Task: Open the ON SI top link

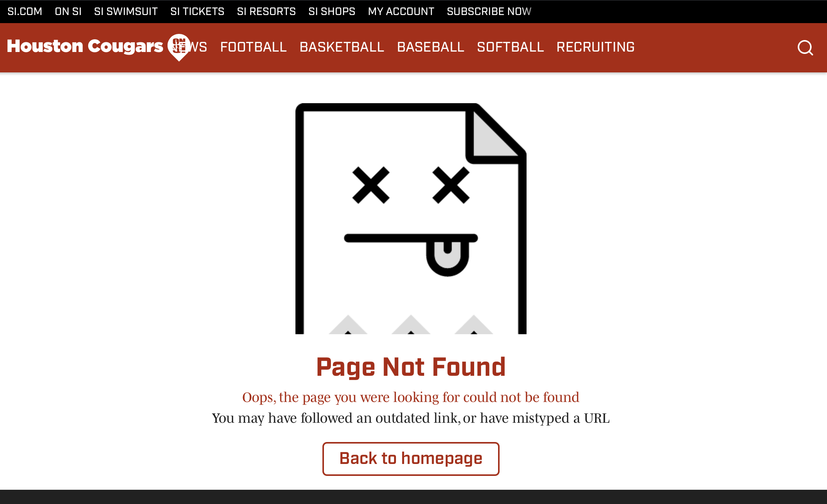Action: click(68, 12)
